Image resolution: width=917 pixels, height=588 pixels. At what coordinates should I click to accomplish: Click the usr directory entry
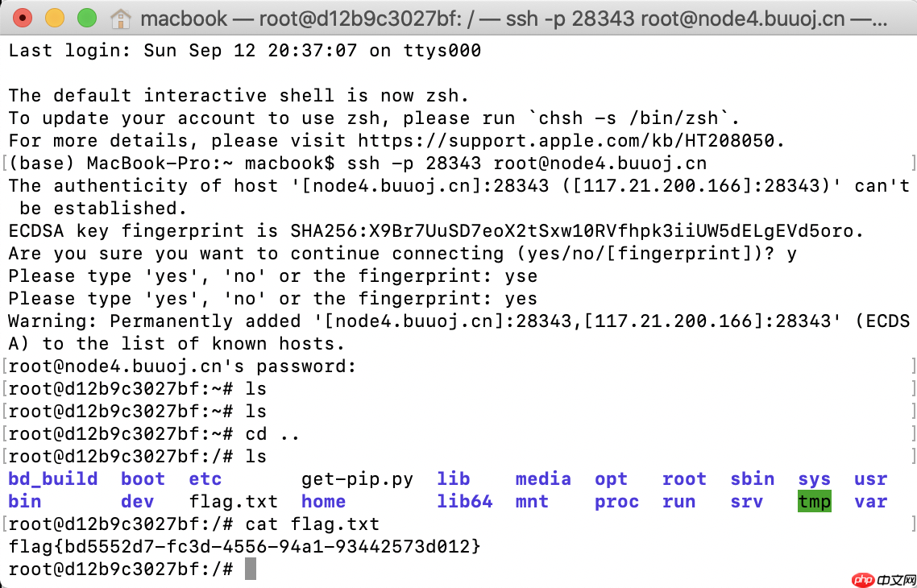pos(870,479)
